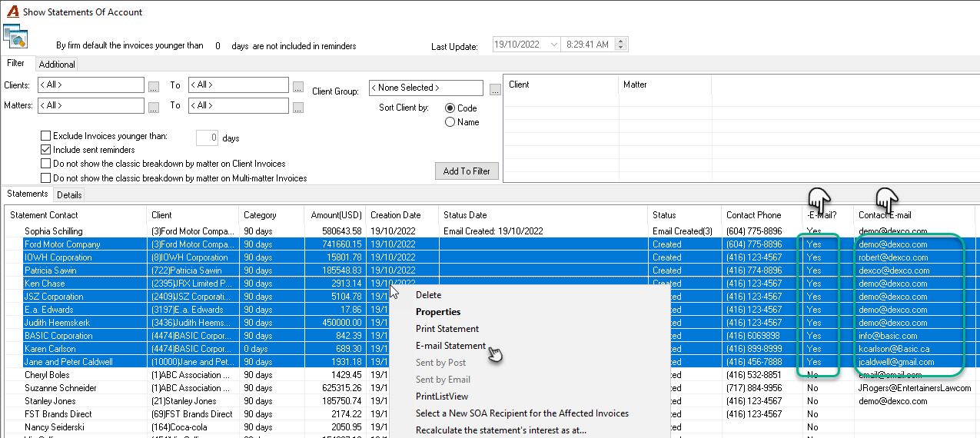Click the statement preview icon in the toolbar
Screen dimensions: 980x438
pyautogui.click(x=15, y=35)
